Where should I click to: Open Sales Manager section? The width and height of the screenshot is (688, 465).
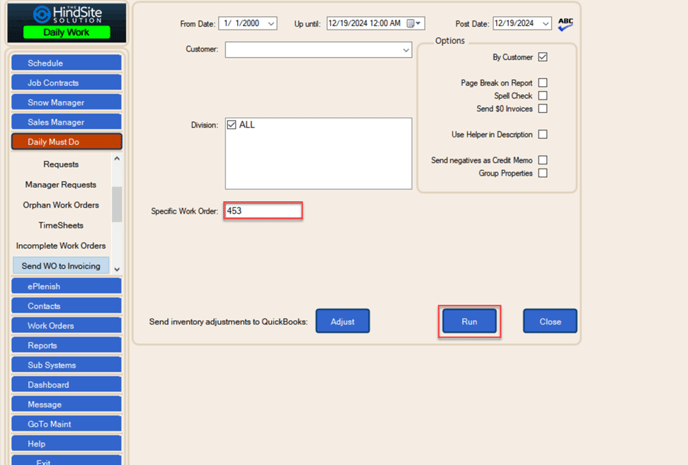coord(66,122)
